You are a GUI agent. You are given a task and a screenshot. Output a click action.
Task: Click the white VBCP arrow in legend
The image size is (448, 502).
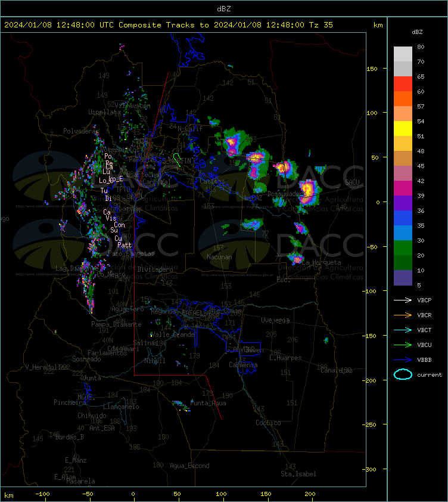pyautogui.click(x=403, y=300)
